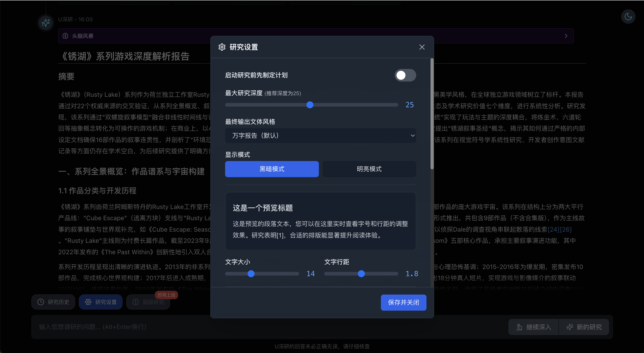Screen dimensions: 644x353
Task: Click heading 1.1 作品分类与开发历程
Action: tap(97, 191)
